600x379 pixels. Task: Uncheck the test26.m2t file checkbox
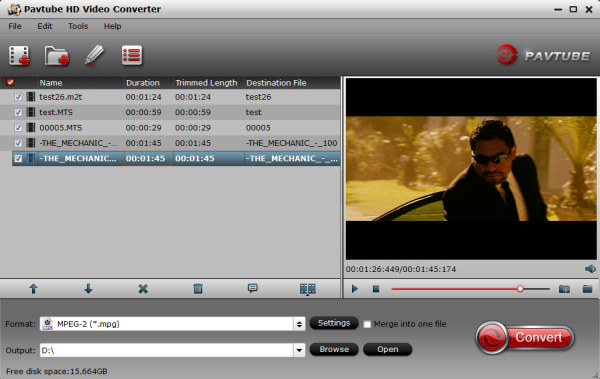pyautogui.click(x=18, y=97)
